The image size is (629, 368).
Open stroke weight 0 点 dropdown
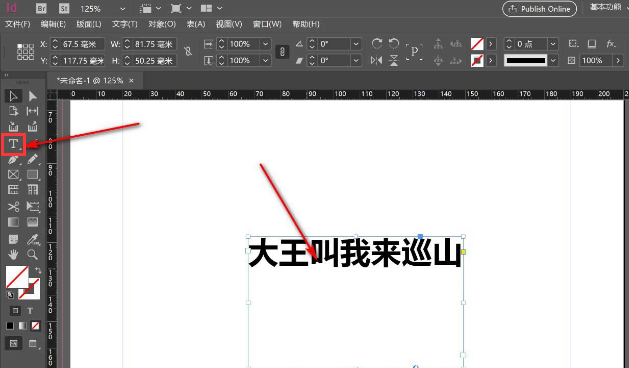tap(553, 44)
